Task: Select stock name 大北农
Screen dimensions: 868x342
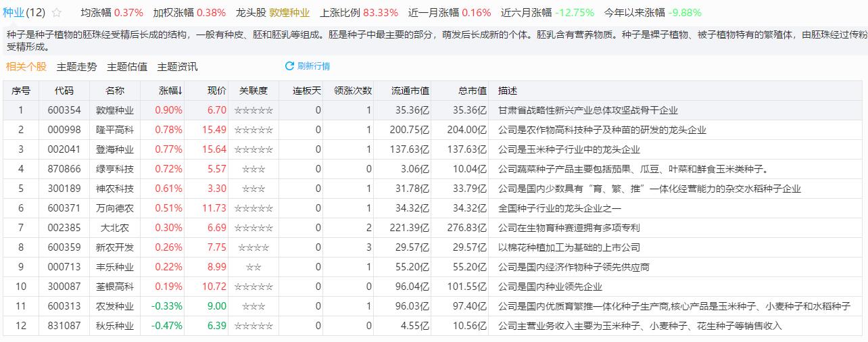Action: tap(116, 228)
